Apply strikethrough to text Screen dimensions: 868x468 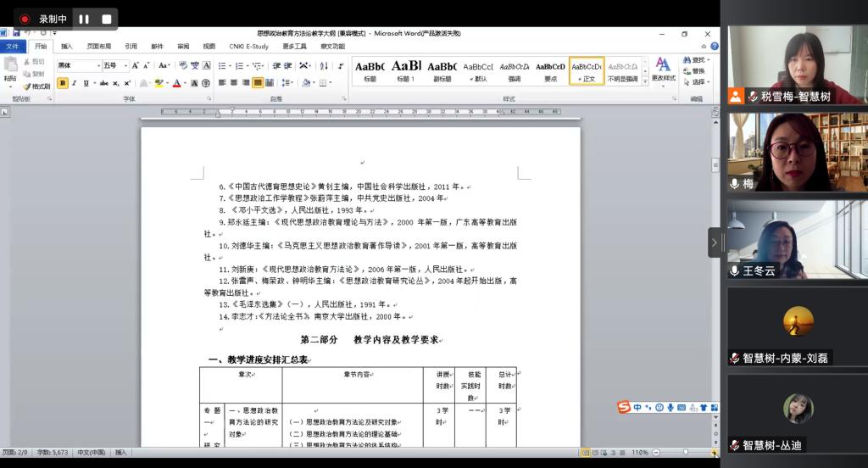(x=103, y=83)
